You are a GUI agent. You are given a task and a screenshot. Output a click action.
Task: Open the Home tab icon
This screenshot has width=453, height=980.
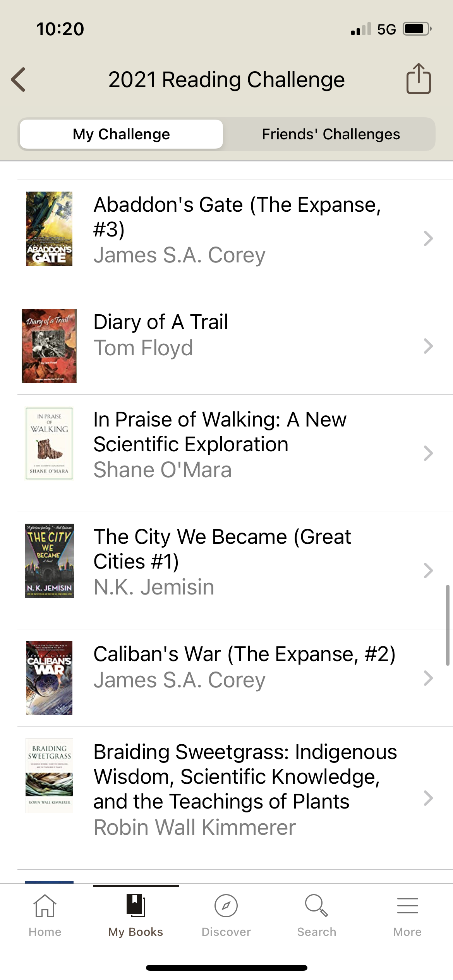(45, 906)
